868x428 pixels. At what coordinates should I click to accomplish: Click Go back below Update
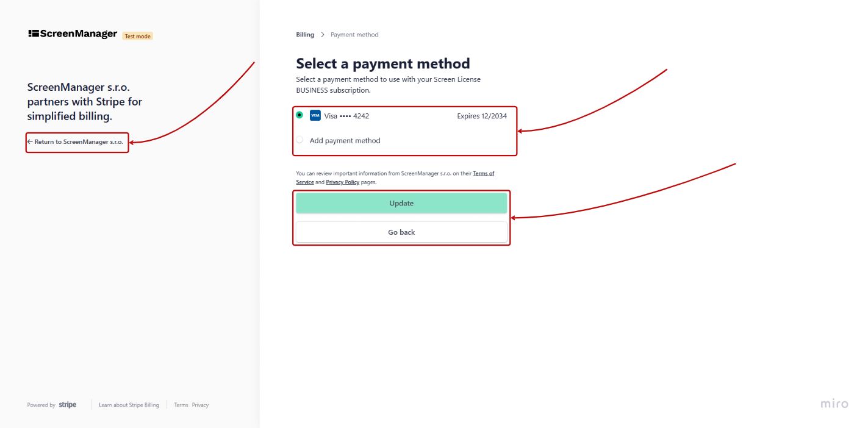click(401, 232)
